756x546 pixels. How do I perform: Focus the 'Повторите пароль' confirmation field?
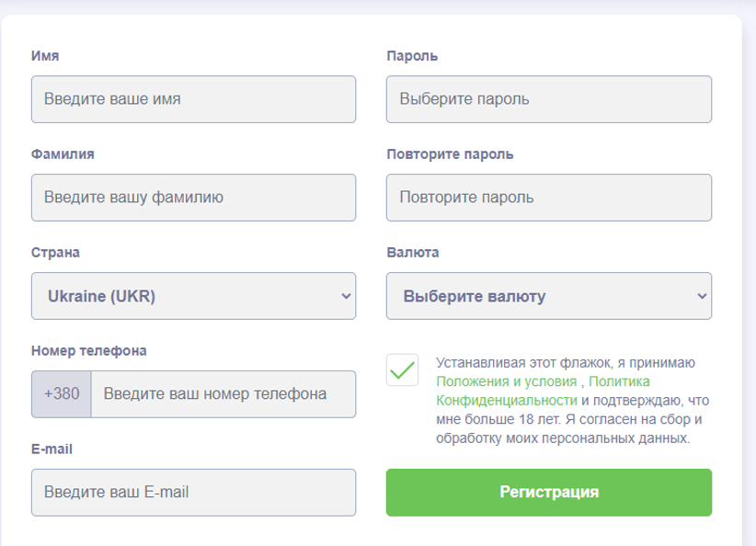click(549, 198)
